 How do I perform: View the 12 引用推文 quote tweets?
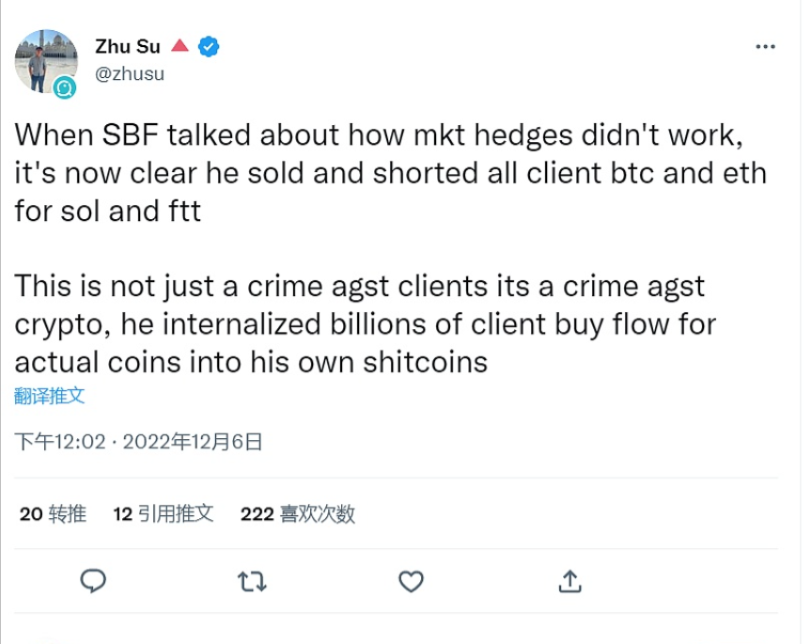click(x=163, y=513)
